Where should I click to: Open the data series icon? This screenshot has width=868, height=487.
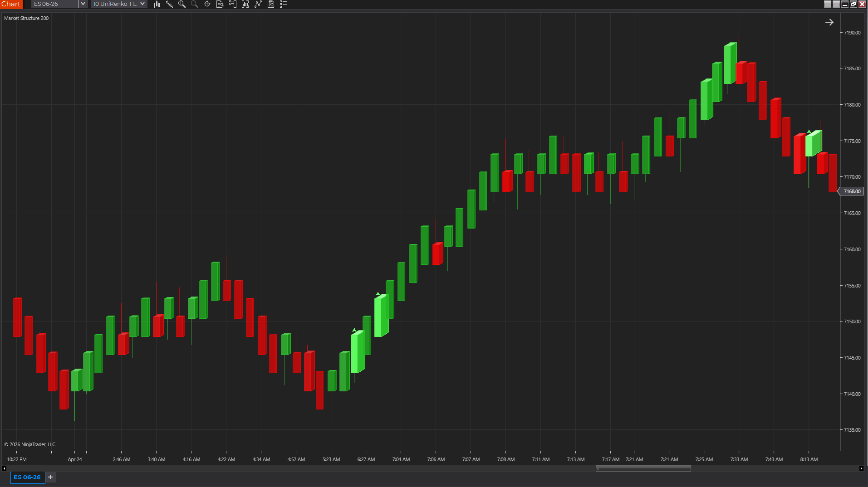tap(220, 4)
